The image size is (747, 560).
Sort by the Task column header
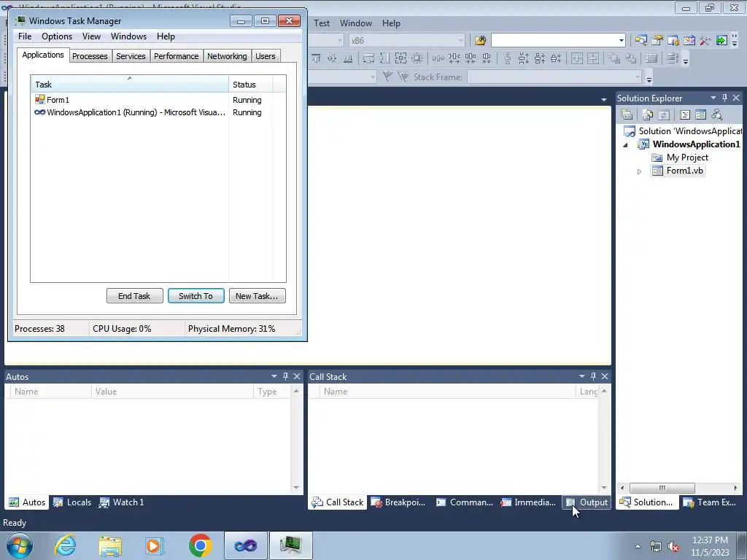130,85
